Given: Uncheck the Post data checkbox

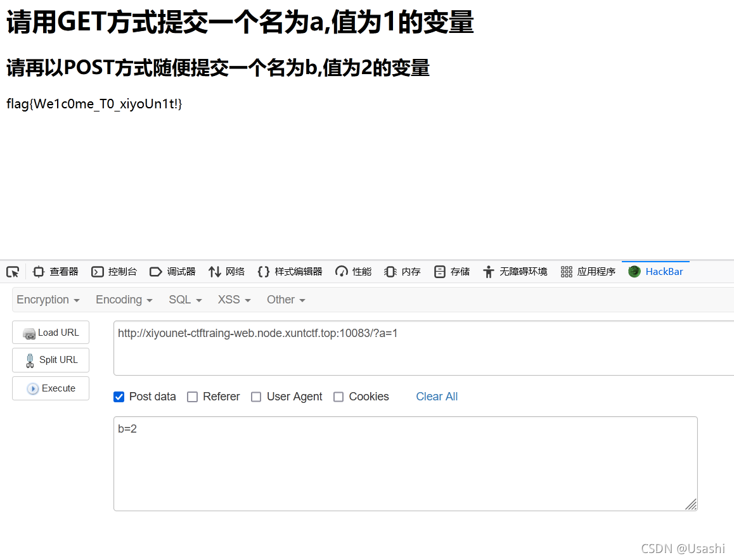Looking at the screenshot, I should click(119, 397).
